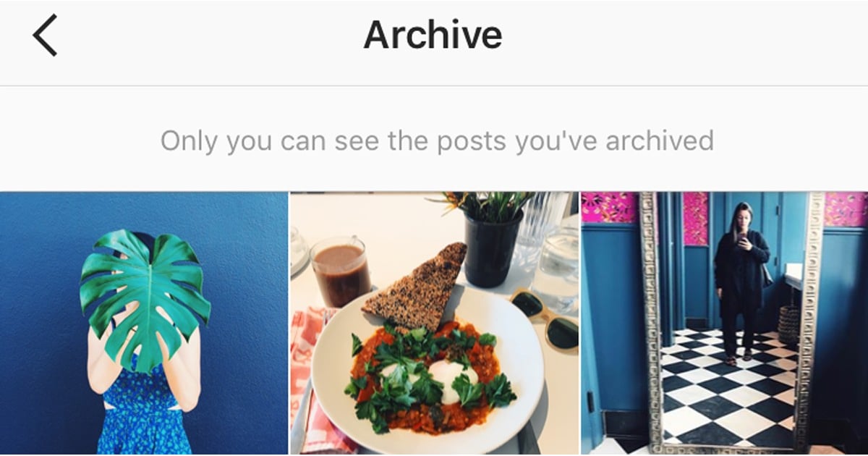
Task: Tap the Archive header title
Action: click(x=433, y=35)
